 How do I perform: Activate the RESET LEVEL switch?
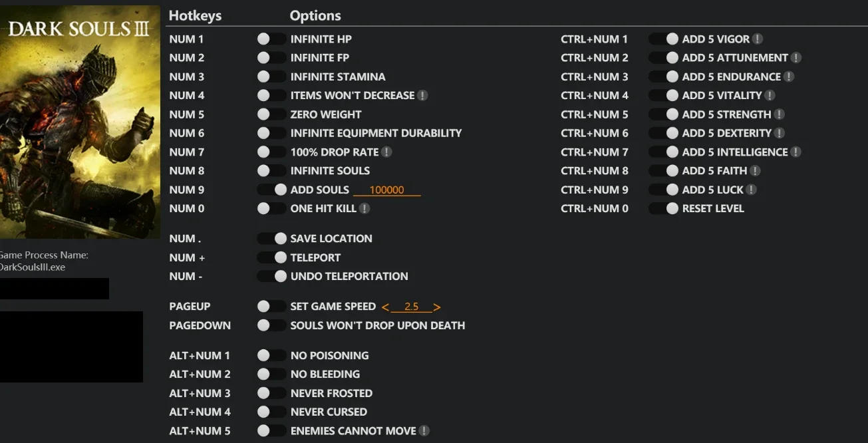click(663, 209)
